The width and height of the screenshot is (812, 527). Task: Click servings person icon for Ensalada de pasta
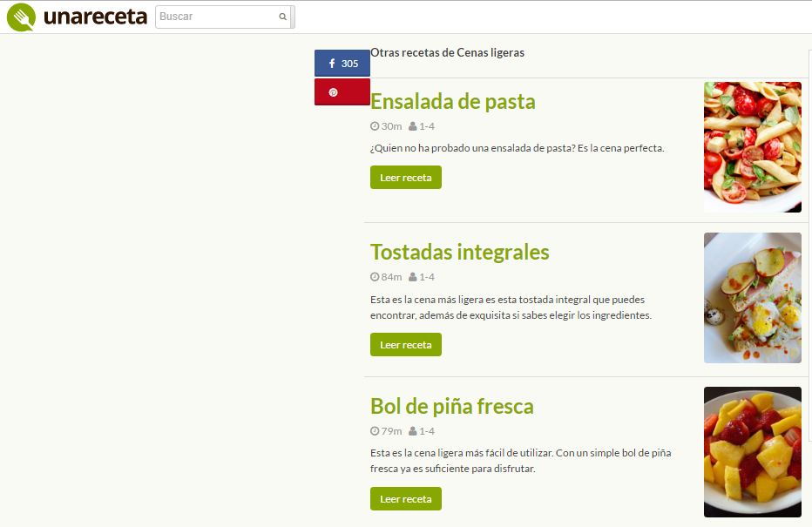pyautogui.click(x=413, y=126)
